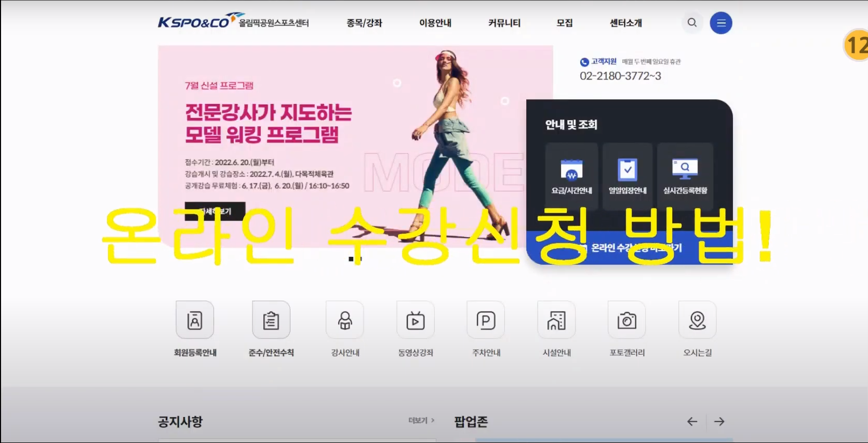Open 일일입장안내 icon tile
Image resolution: width=868 pixels, height=443 pixels.
pyautogui.click(x=627, y=176)
